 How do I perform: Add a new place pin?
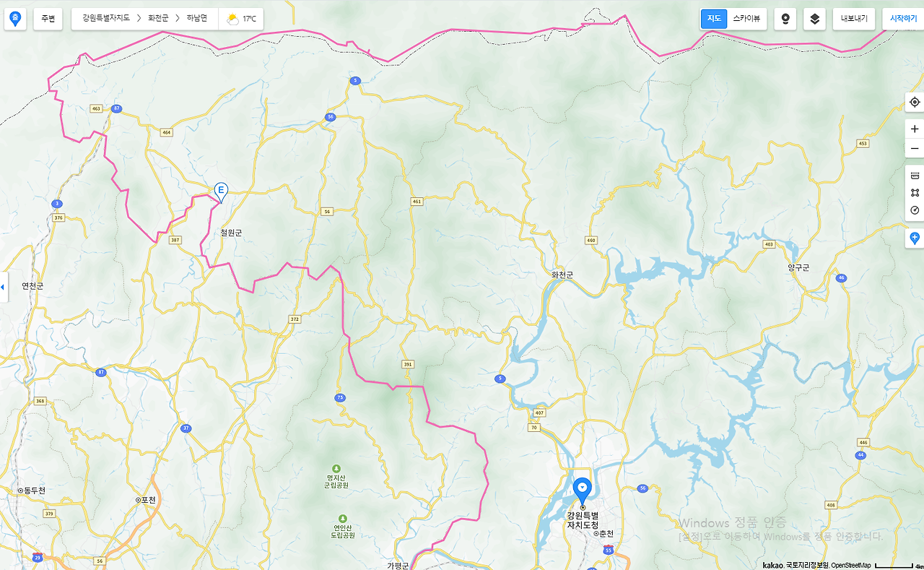[915, 238]
